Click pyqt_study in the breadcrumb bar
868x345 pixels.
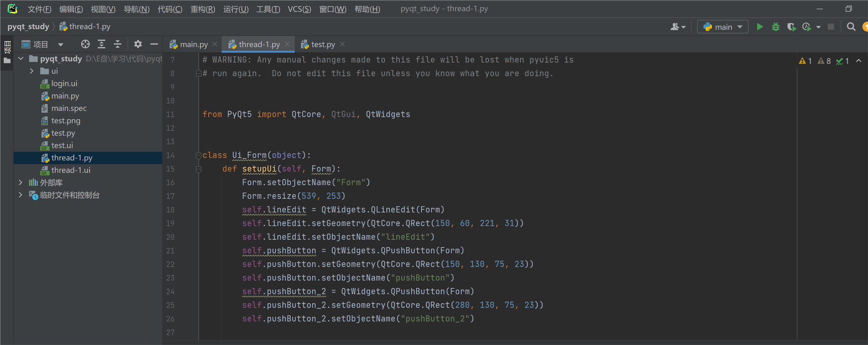(28, 27)
